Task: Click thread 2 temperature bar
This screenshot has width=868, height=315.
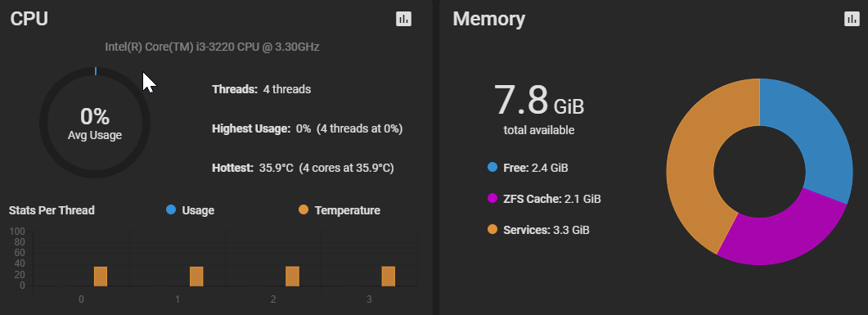Action: [x=292, y=277]
